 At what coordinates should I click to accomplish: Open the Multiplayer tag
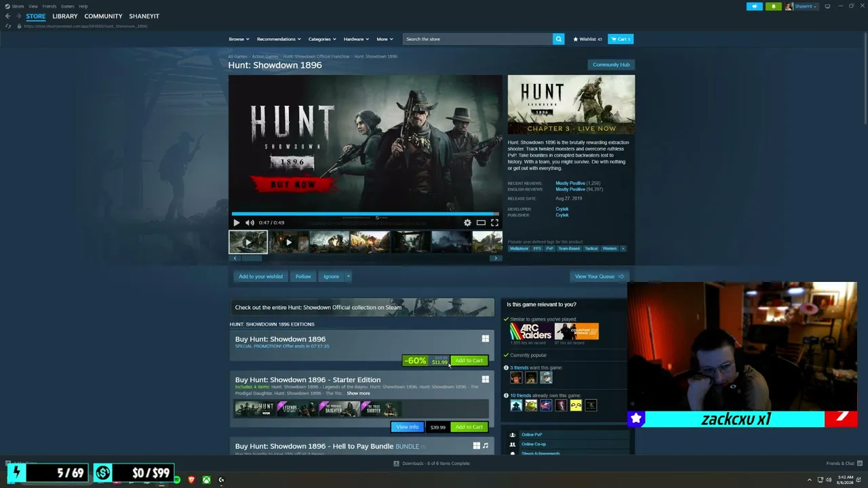519,249
